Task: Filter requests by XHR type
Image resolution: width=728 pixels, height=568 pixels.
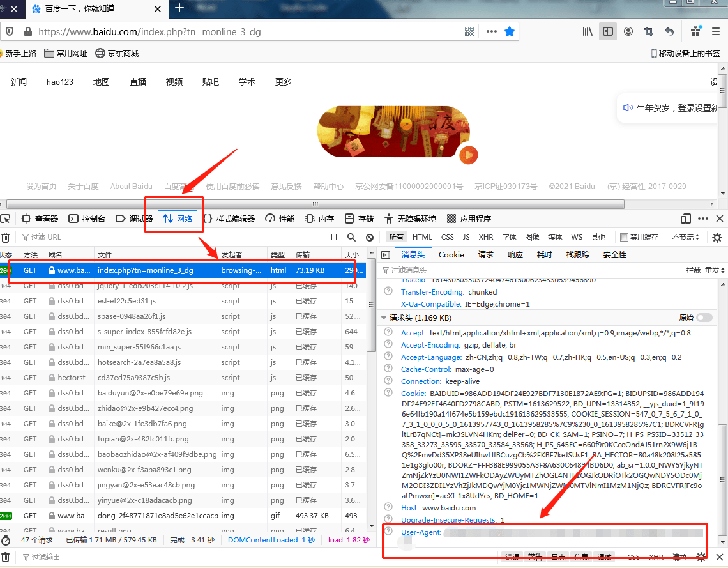Action: tap(485, 237)
